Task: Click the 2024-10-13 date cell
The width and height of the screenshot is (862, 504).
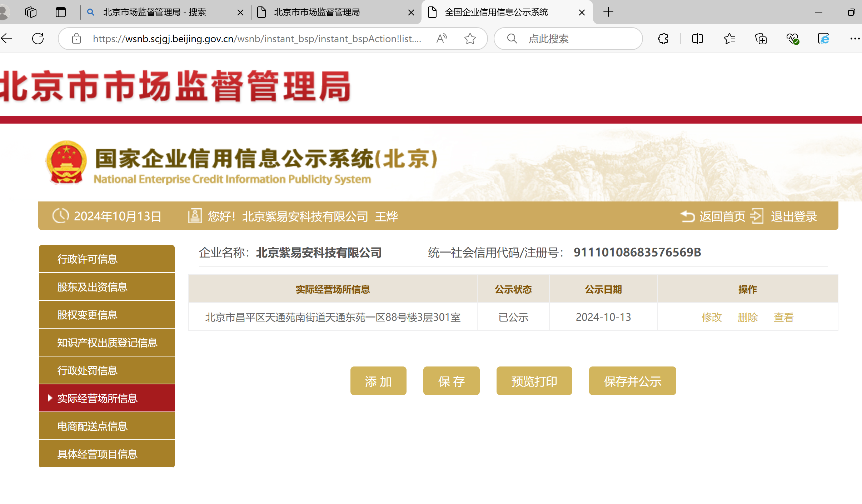Action: pyautogui.click(x=603, y=317)
